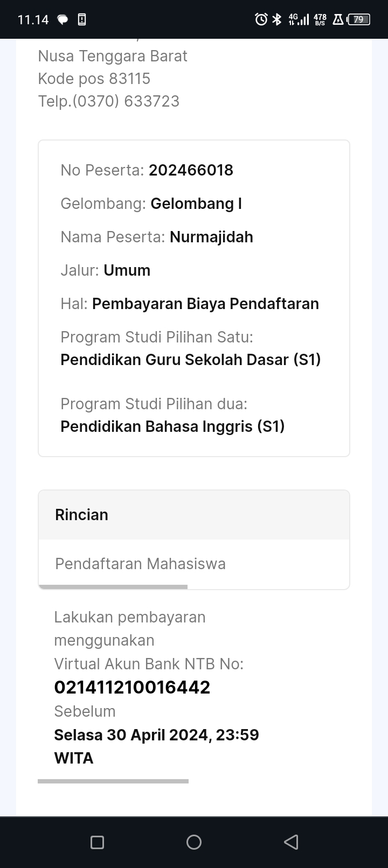Tap the flask icon in status bar

click(338, 20)
